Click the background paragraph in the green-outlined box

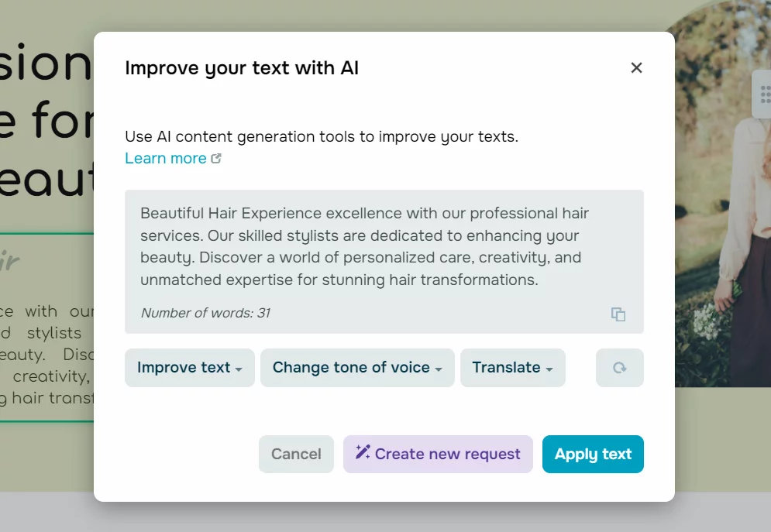tap(46, 355)
